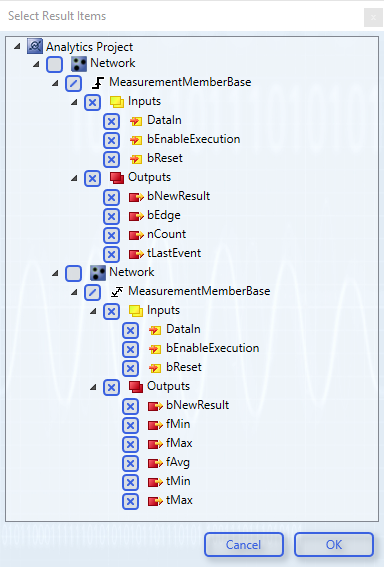Click bEnableExecution input icon in upper Network
Viewport: 384px width, 567px height.
coord(136,140)
